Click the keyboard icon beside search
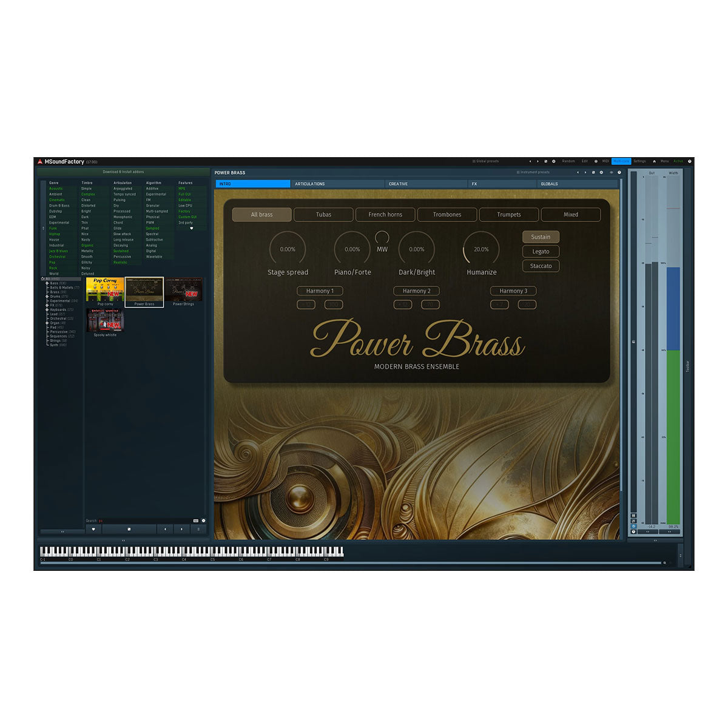Viewport: 728px width, 728px height. (x=195, y=521)
